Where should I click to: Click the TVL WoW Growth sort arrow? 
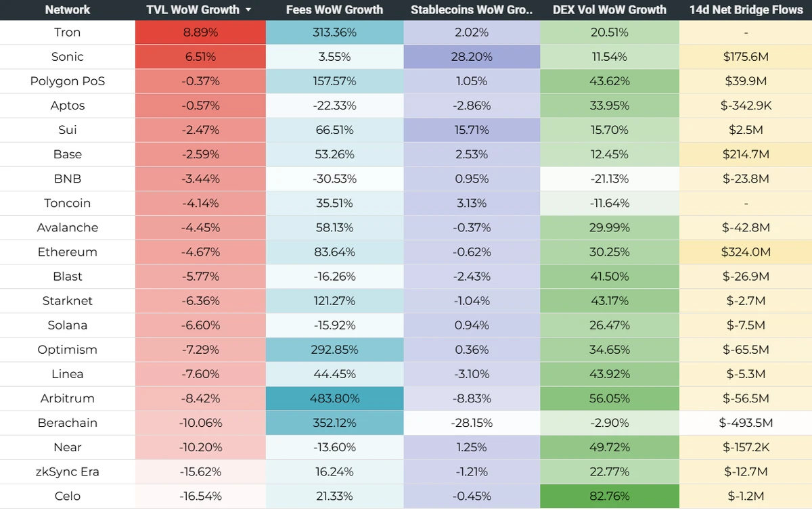point(248,10)
